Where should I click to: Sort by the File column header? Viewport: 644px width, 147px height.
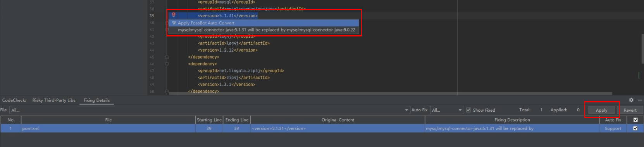pos(108,120)
